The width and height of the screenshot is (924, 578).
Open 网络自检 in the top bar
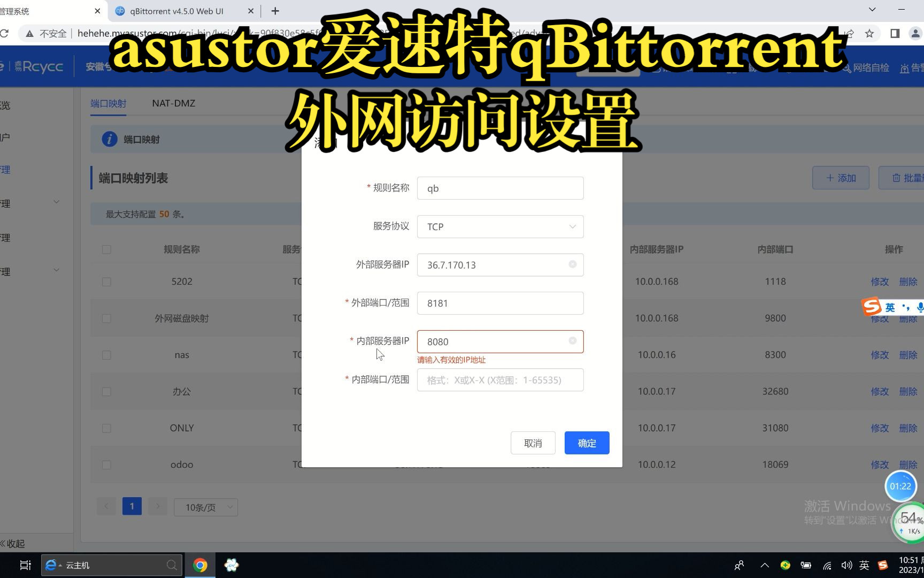click(x=866, y=68)
